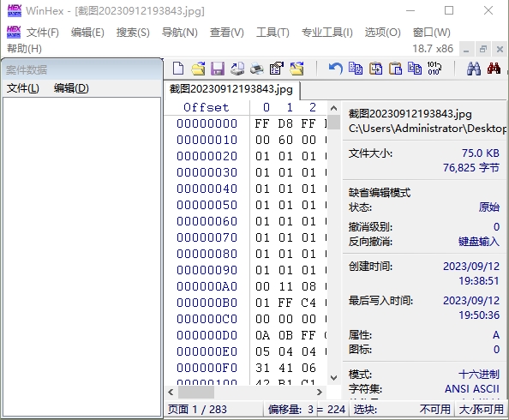Click the page 1 / 283 status field
Screen dimensions: 509x420
214,409
